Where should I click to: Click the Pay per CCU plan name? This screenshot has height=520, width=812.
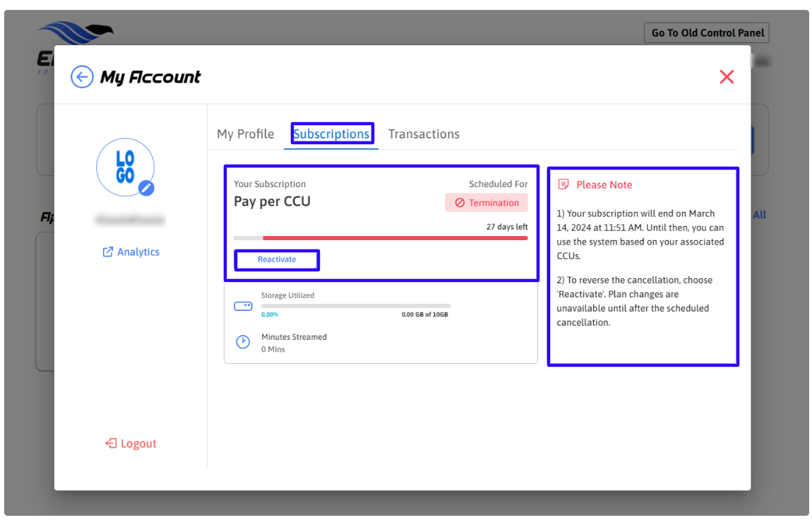click(272, 201)
